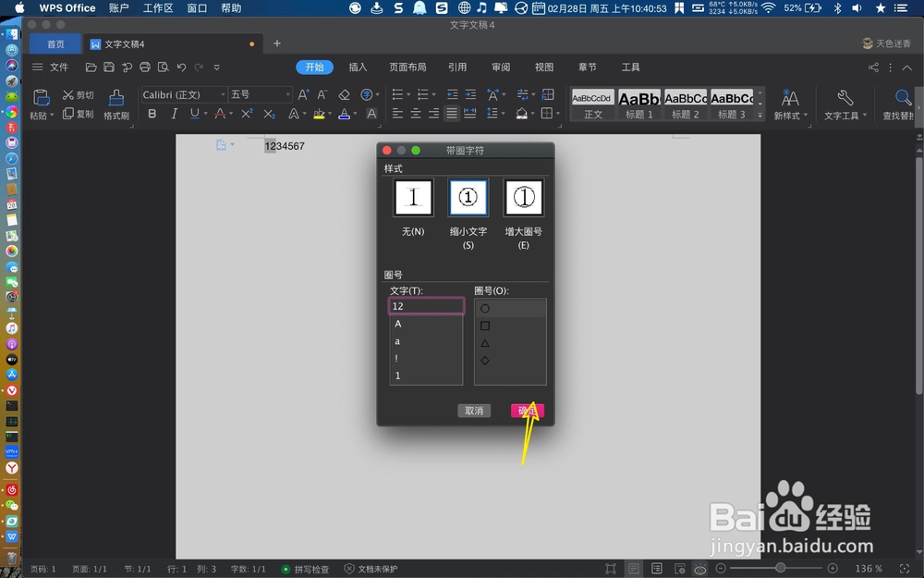Image resolution: width=924 pixels, height=578 pixels.
Task: Open the 五号 font size dropdown
Action: click(287, 95)
